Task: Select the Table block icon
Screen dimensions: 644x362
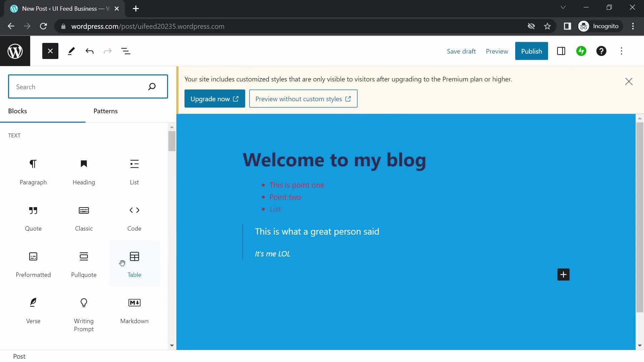Action: tap(134, 256)
